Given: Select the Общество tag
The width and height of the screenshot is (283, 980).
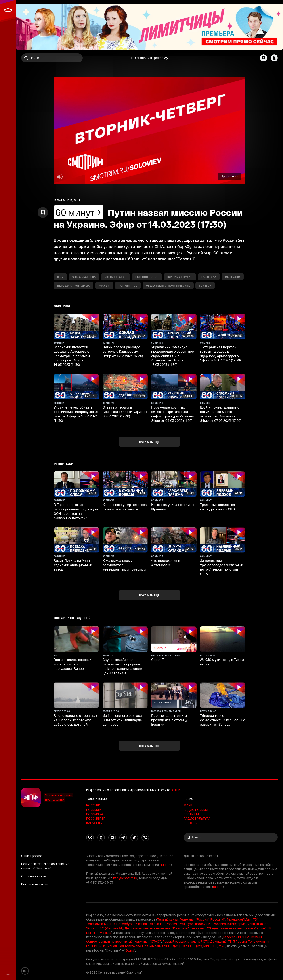Looking at the screenshot, I should pyautogui.click(x=232, y=276).
